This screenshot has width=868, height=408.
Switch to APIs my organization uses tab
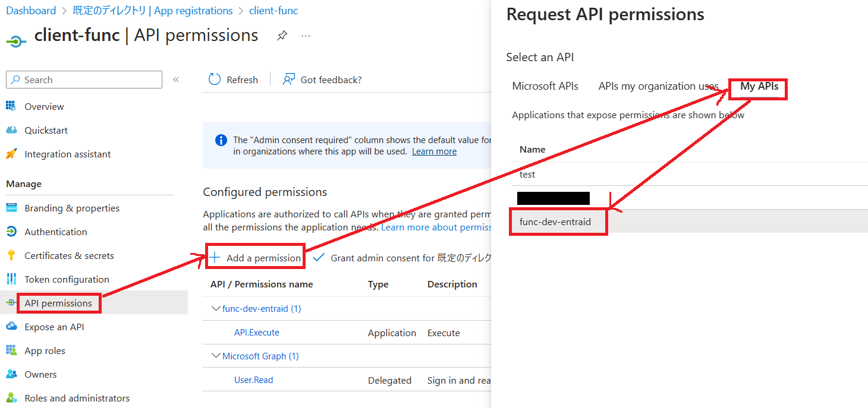pyautogui.click(x=658, y=86)
